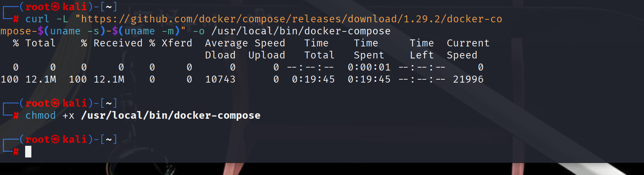Click the Average Speed column header
The width and height of the screenshot is (644, 175).
(x=245, y=43)
